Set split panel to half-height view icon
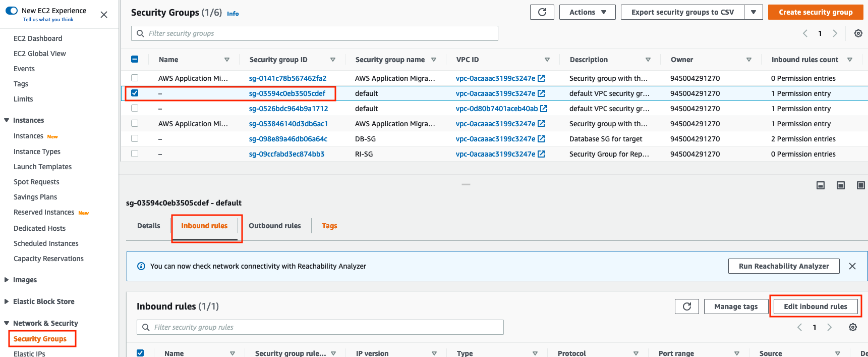868x357 pixels. [x=841, y=185]
